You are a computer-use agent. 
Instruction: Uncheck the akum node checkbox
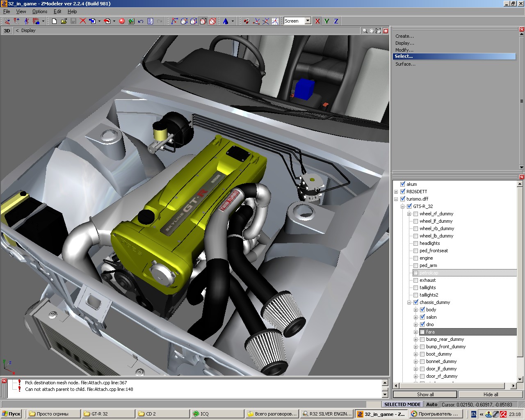pyautogui.click(x=403, y=184)
